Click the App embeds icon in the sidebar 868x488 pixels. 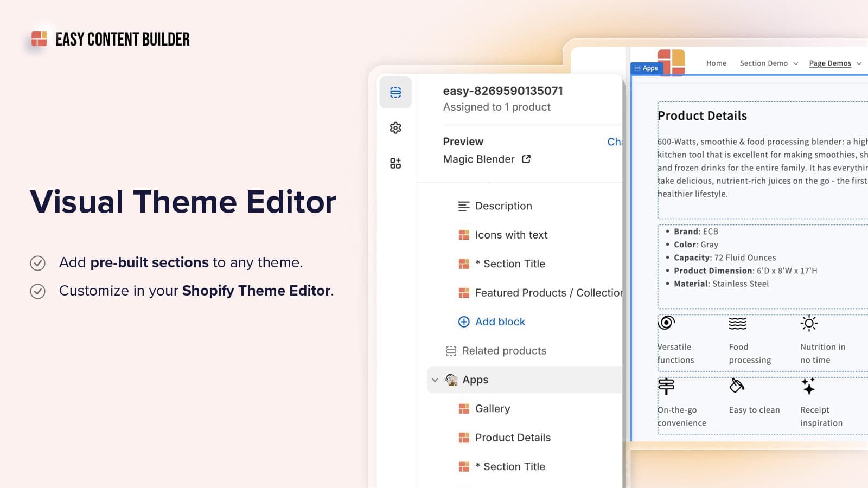coord(395,163)
